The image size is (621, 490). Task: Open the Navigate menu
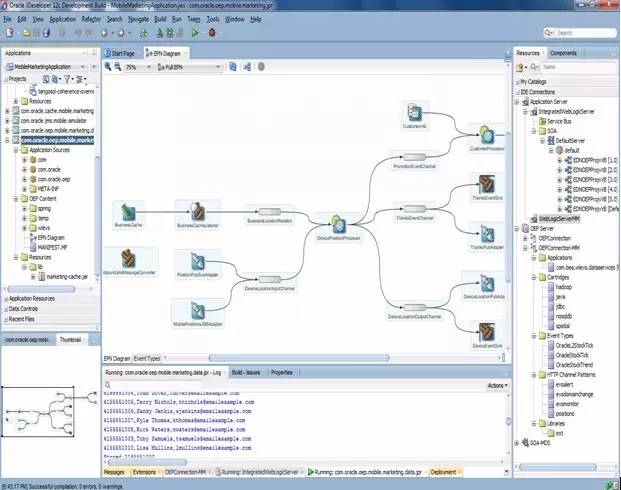(138, 19)
